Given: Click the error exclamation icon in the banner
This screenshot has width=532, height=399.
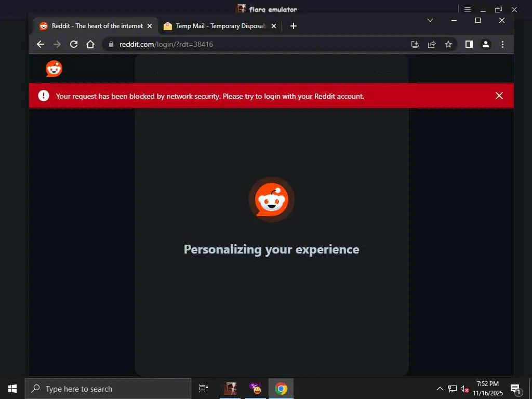Looking at the screenshot, I should 44,96.
